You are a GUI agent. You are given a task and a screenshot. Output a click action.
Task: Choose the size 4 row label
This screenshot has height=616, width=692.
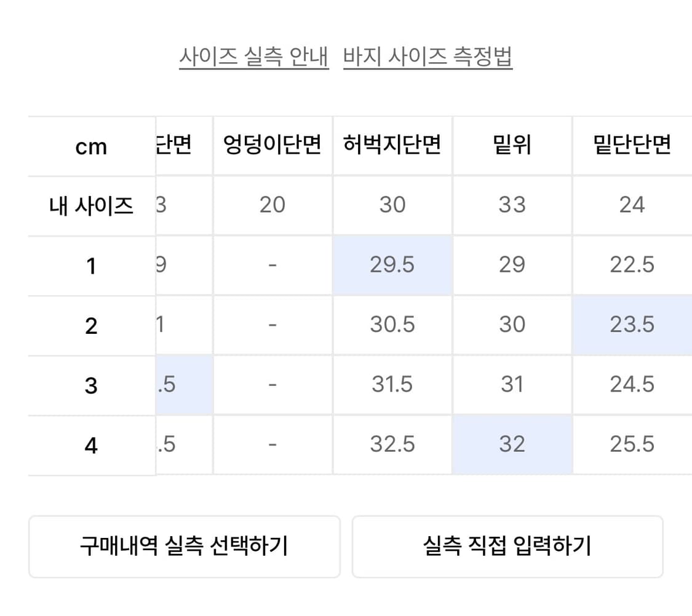pyautogui.click(x=91, y=445)
